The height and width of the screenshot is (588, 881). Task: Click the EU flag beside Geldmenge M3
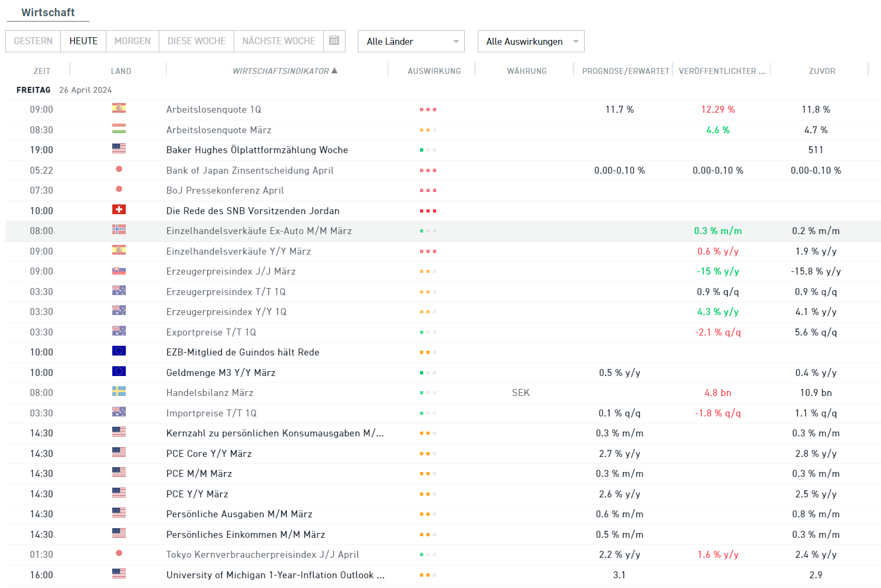coord(119,372)
